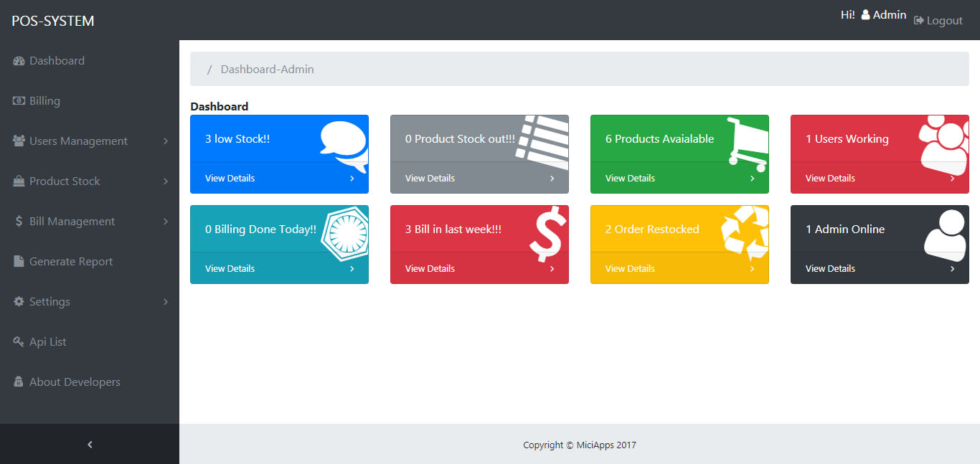
Task: Click arrow on Product Stock out View Details
Action: (552, 179)
